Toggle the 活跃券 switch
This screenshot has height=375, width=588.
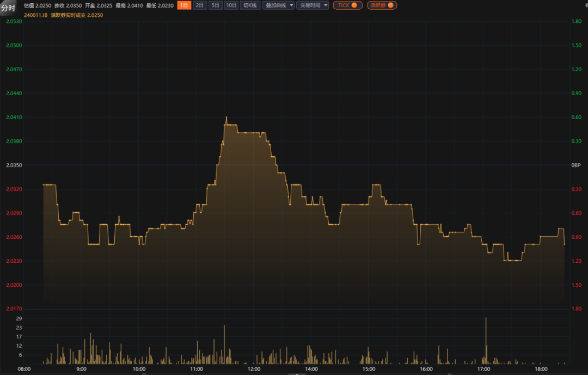point(382,5)
